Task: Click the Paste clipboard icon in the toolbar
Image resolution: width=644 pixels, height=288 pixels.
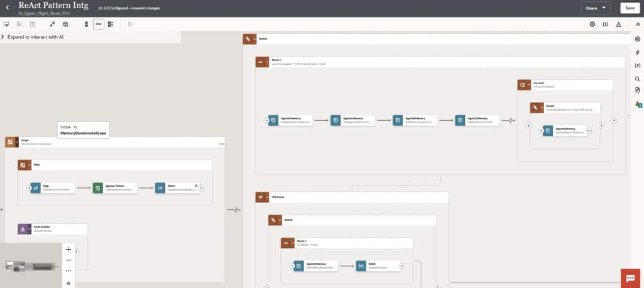Action: click(x=33, y=25)
